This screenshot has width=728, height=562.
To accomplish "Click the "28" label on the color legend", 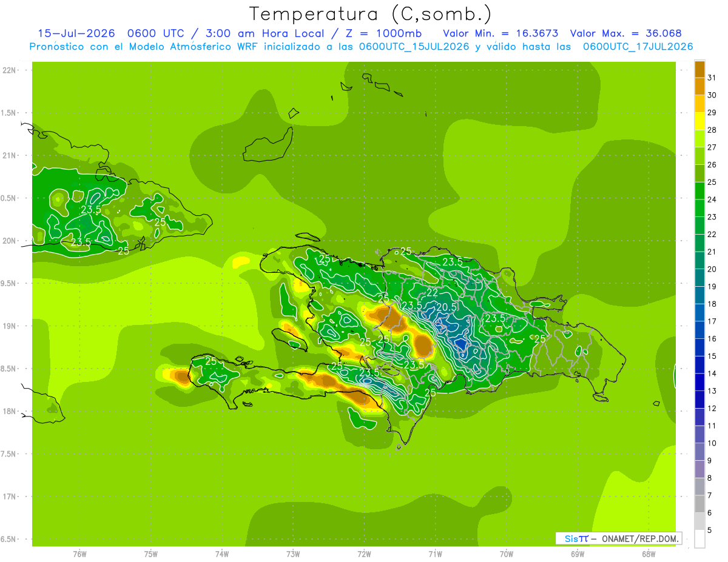I will 712,130.
